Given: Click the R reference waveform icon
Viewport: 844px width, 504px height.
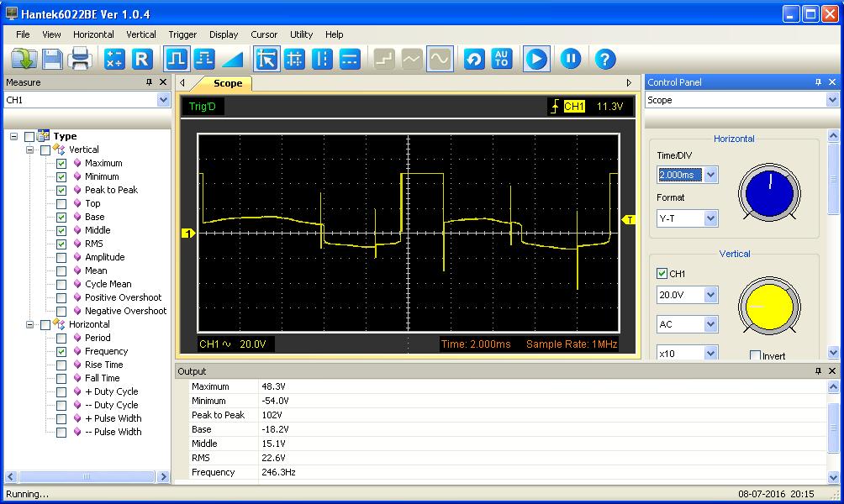Looking at the screenshot, I should (142, 59).
